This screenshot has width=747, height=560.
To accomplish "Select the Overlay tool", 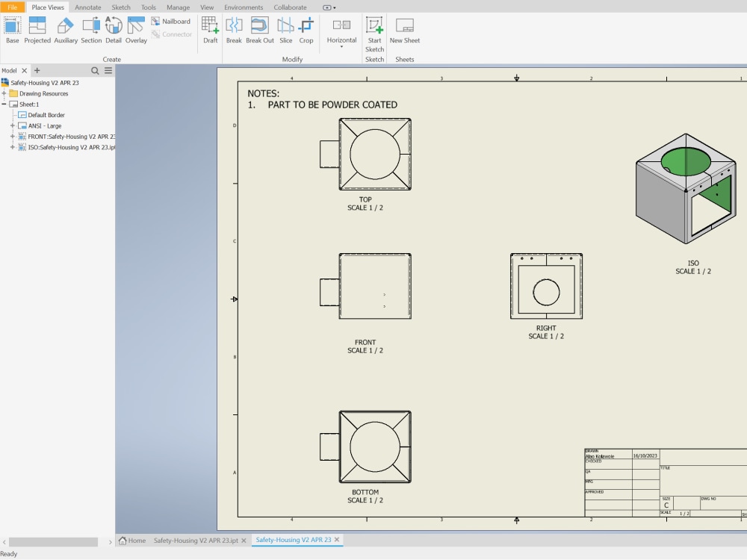I will (136, 30).
